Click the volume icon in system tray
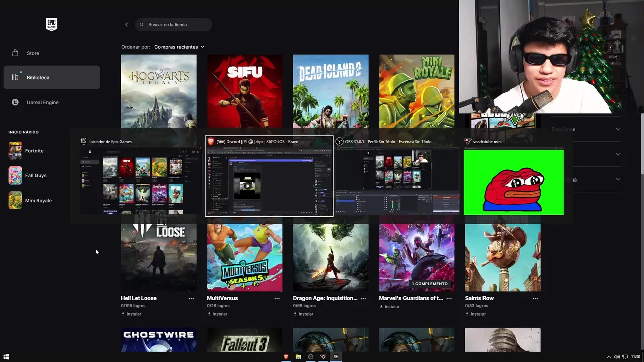Screen dimensions: 644x362 click(x=617, y=357)
